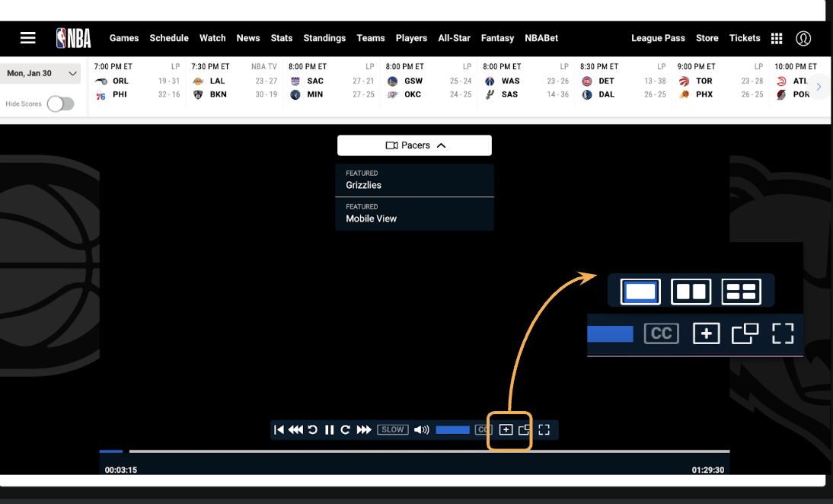This screenshot has width=833, height=504.
Task: Click the 00:03:15 elapsed time
Action: 120,470
